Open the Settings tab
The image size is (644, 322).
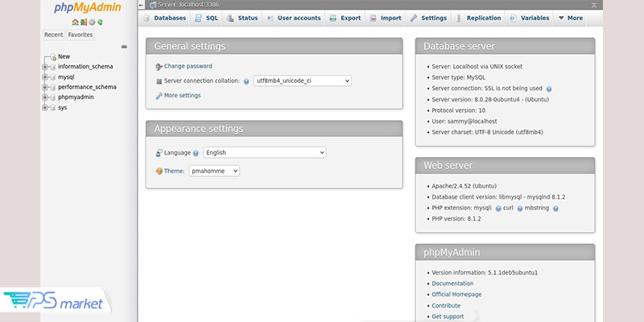click(x=429, y=18)
